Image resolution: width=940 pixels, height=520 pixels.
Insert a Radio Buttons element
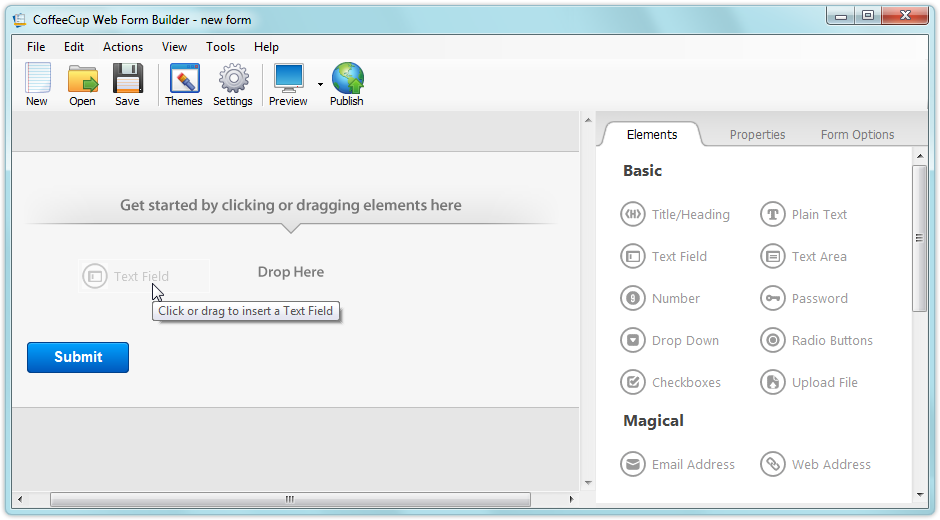pyautogui.click(x=817, y=340)
